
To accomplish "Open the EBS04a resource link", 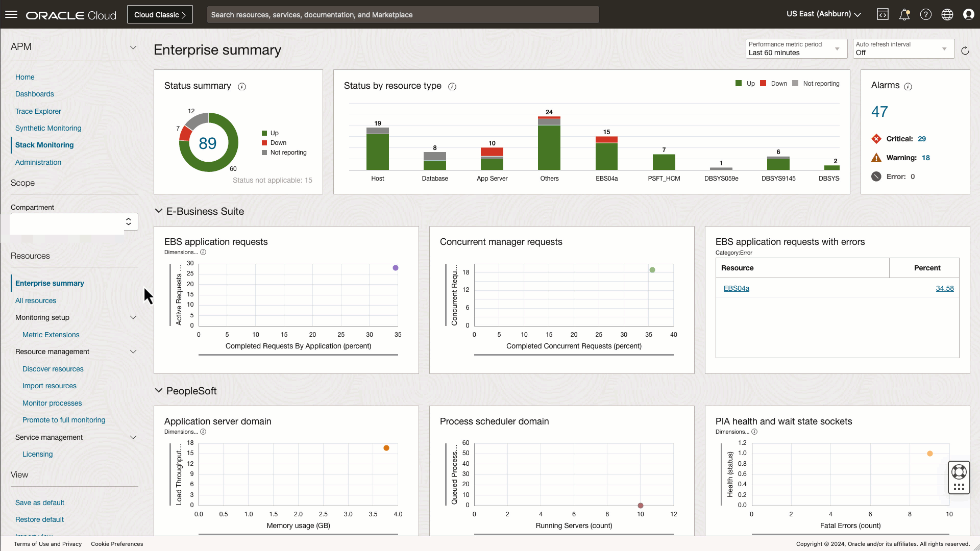I will [x=736, y=288].
